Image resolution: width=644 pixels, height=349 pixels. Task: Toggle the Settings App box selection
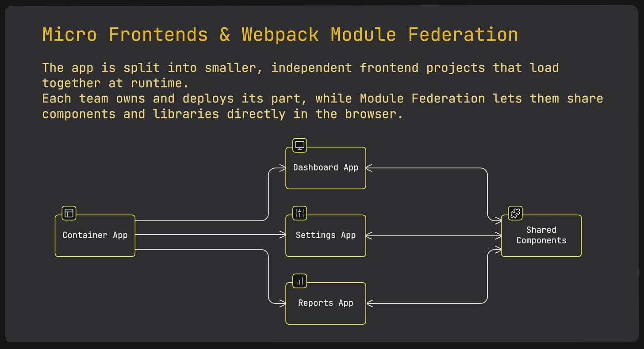pyautogui.click(x=326, y=235)
